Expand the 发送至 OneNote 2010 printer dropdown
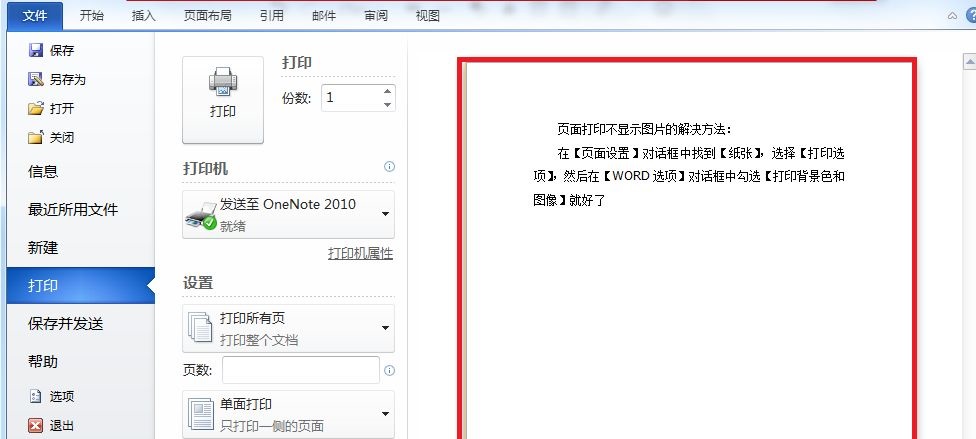 385,213
